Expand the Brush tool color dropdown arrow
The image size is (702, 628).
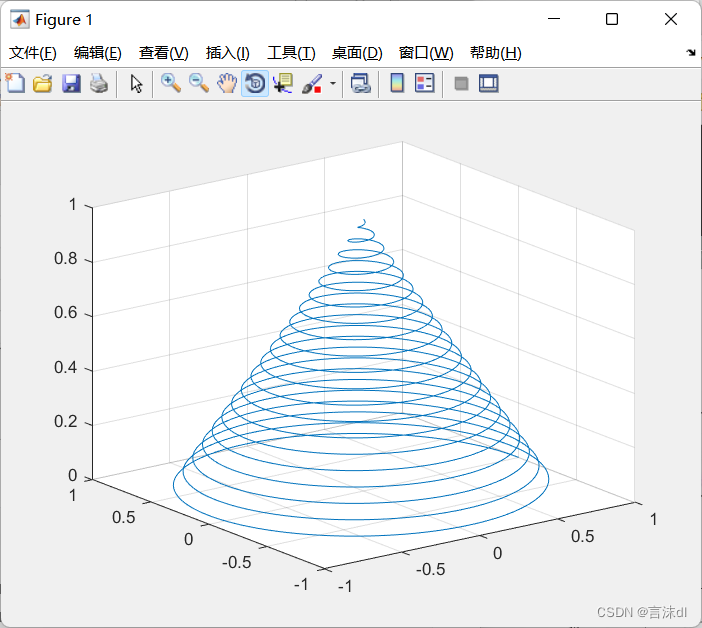333,84
